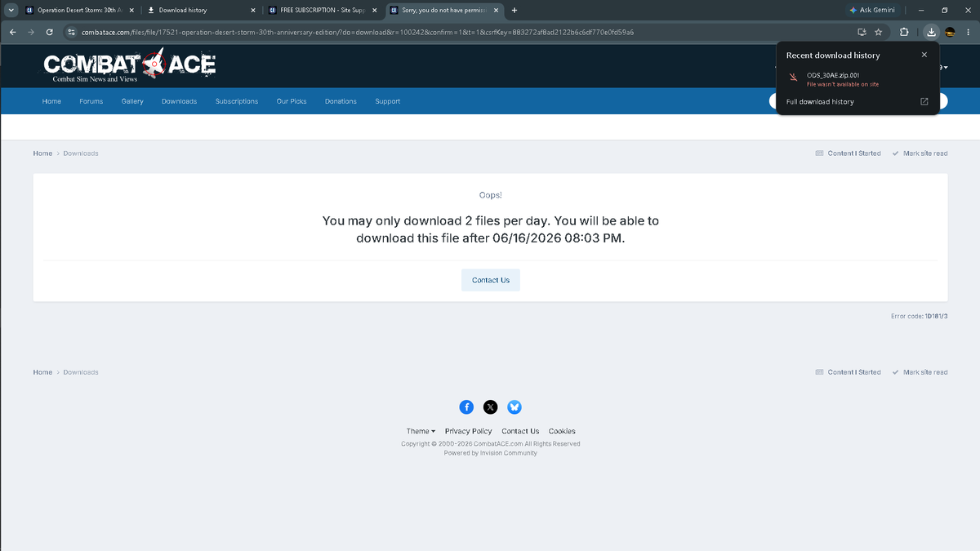
Task: Open Home in the site navigation bar
Action: (51, 101)
